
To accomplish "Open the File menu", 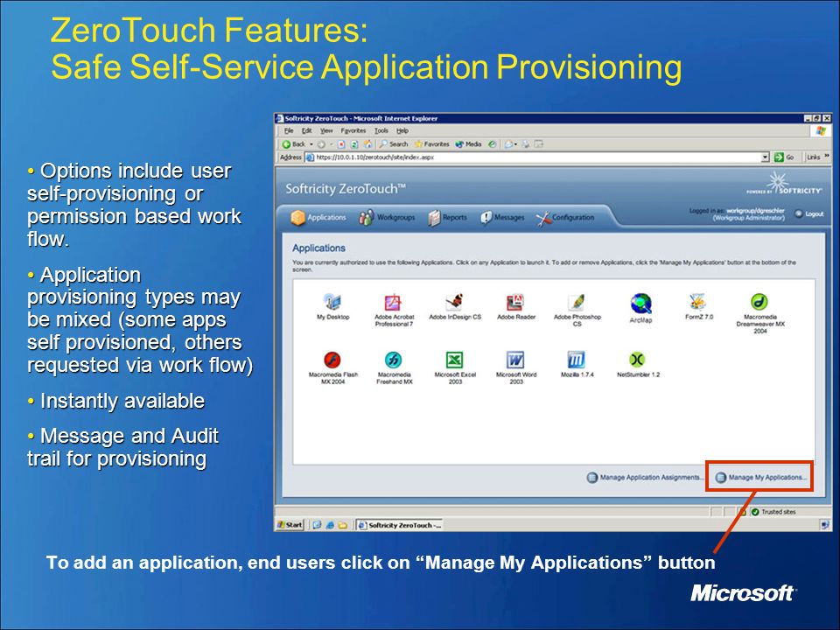I will click(289, 130).
